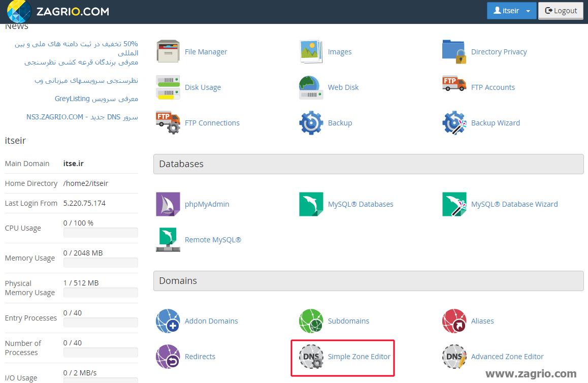
Task: Click the MySQL Database Wizard icon
Action: click(x=454, y=204)
